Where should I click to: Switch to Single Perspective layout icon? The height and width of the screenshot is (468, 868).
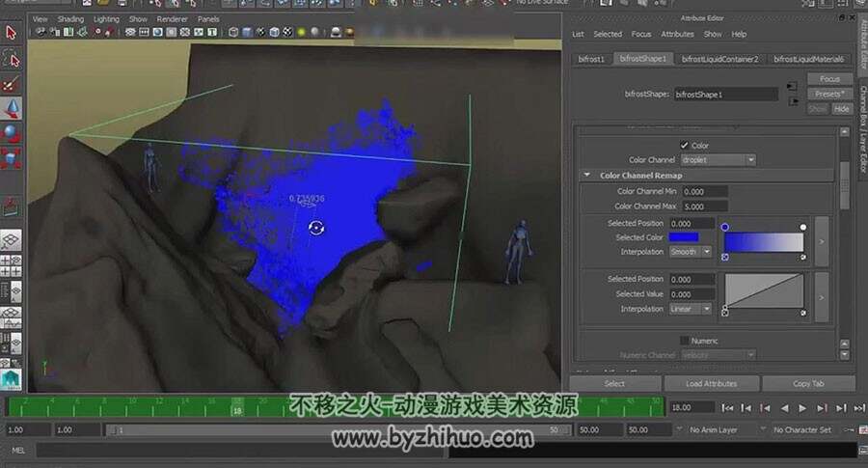(11, 240)
